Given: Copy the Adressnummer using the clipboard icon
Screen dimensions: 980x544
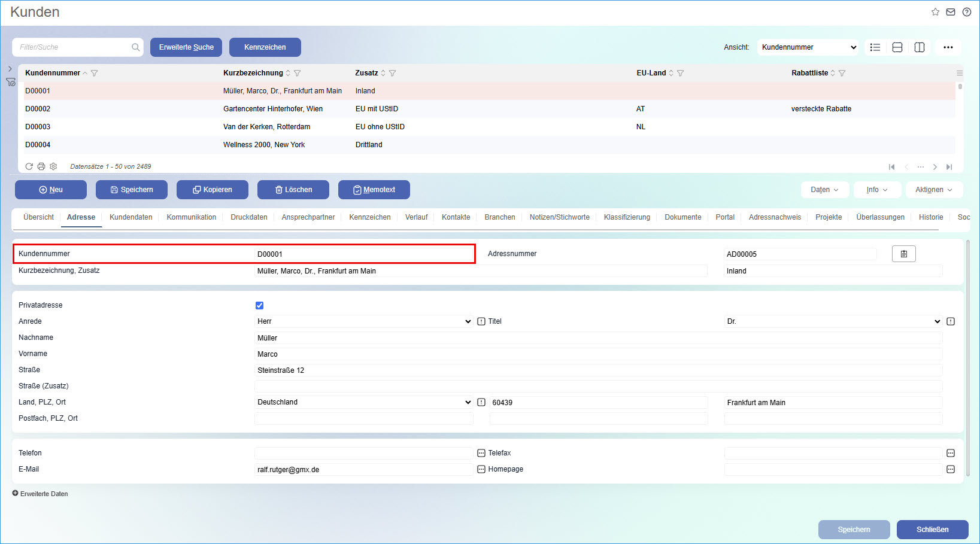Looking at the screenshot, I should pos(903,253).
